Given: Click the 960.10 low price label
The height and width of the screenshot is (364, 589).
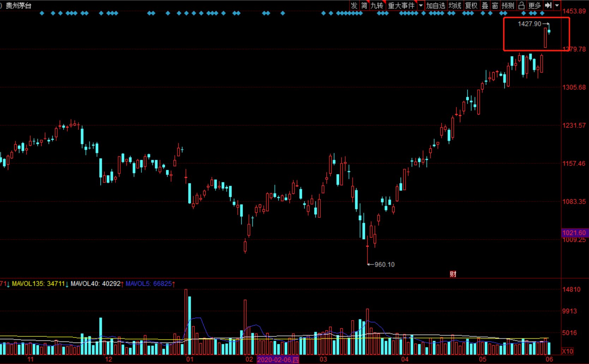Looking at the screenshot, I should tap(385, 265).
